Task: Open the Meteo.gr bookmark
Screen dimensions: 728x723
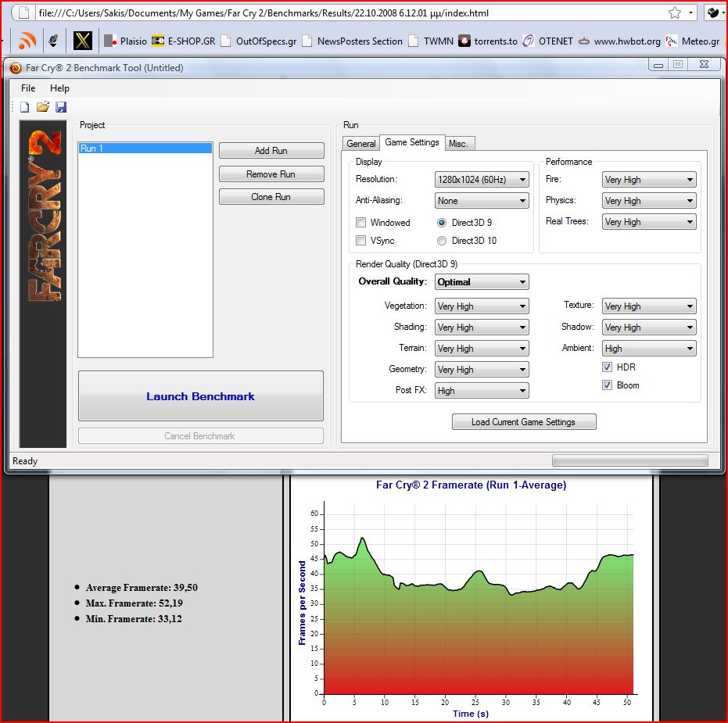Action: tap(693, 41)
